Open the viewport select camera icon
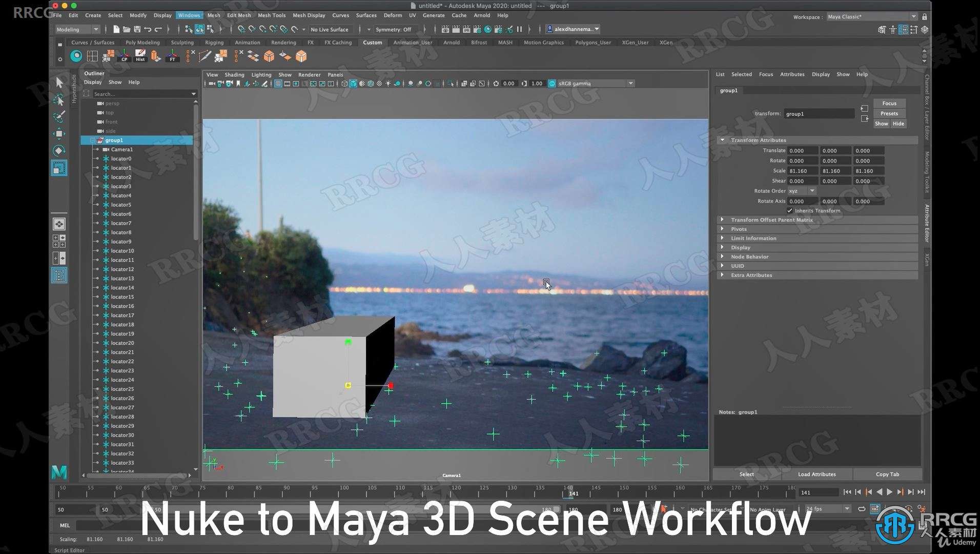The image size is (980, 554). point(212,84)
